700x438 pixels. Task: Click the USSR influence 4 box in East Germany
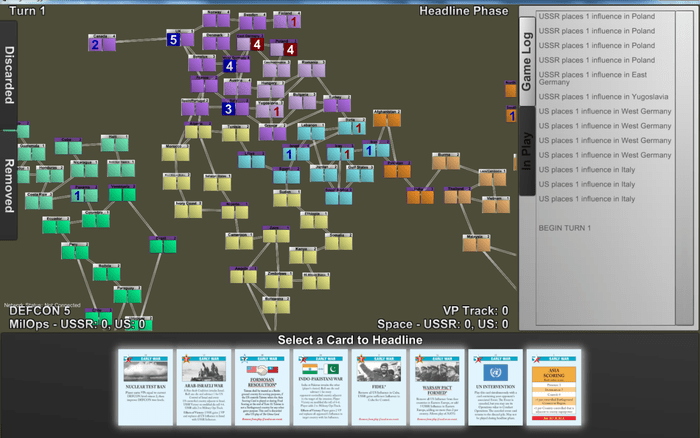[x=257, y=44]
